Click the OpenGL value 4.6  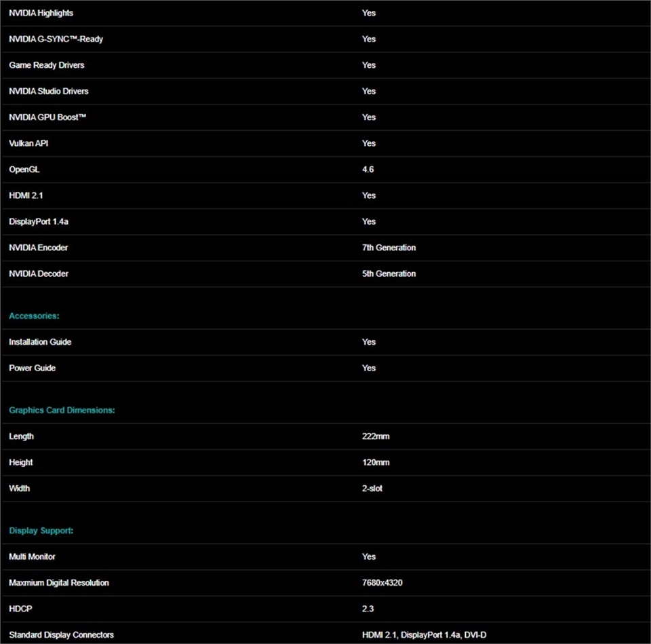coord(368,170)
